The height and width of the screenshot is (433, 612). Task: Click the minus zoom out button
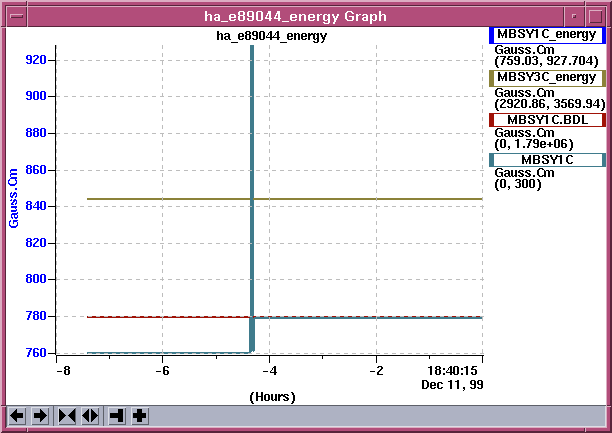(117, 416)
